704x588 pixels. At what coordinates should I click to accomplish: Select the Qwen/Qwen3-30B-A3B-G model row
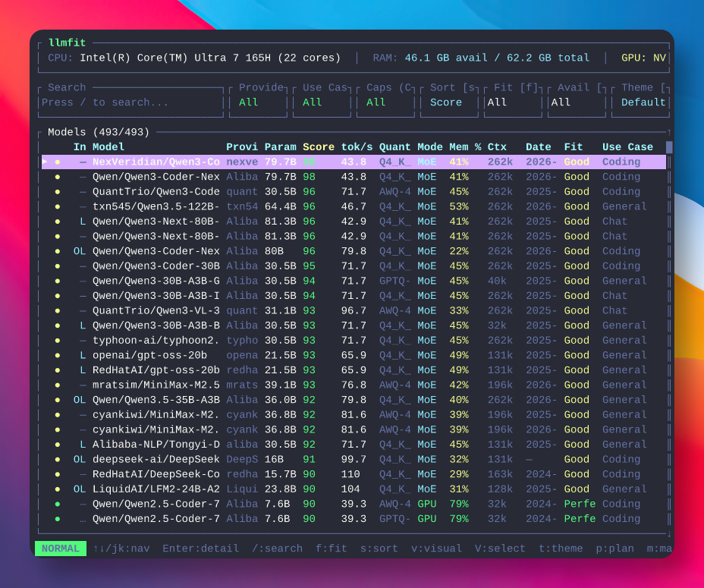tap(354, 281)
